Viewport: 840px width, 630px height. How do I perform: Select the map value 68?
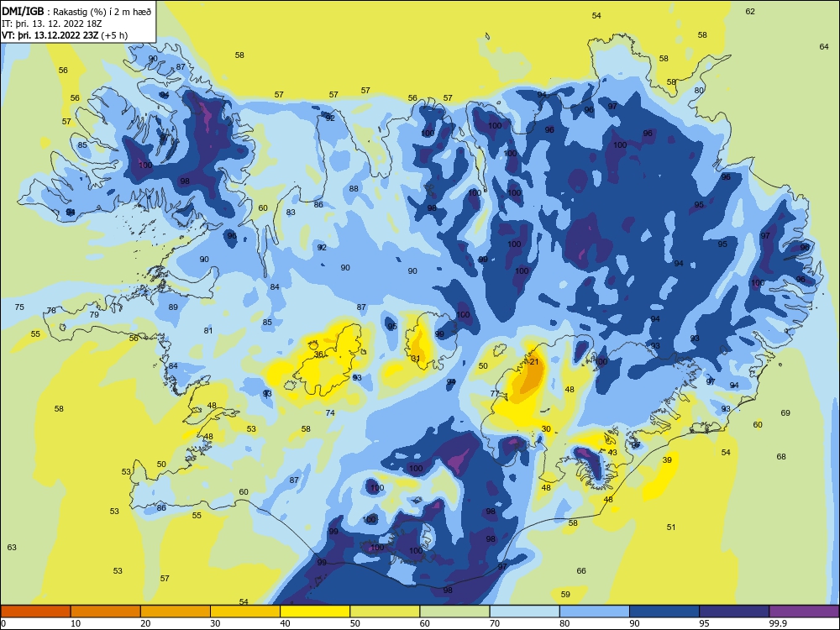(x=781, y=456)
